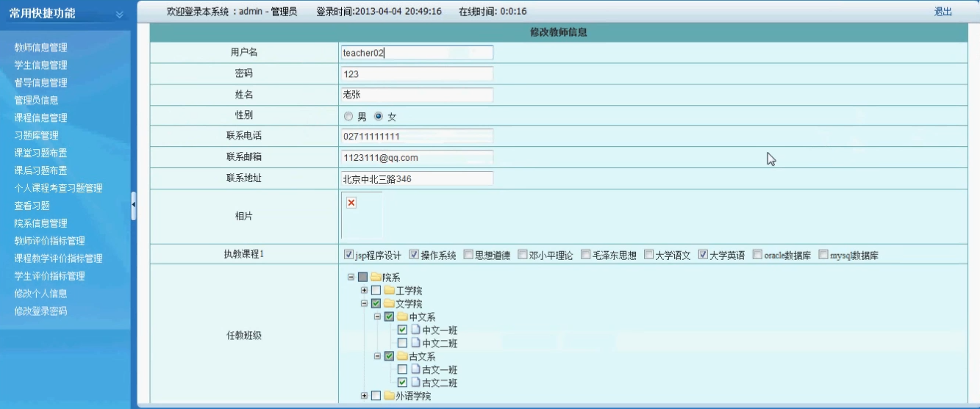Screen dimensions: 980x409
Task: Check the 大学语文 course checkbox
Action: [x=649, y=255]
